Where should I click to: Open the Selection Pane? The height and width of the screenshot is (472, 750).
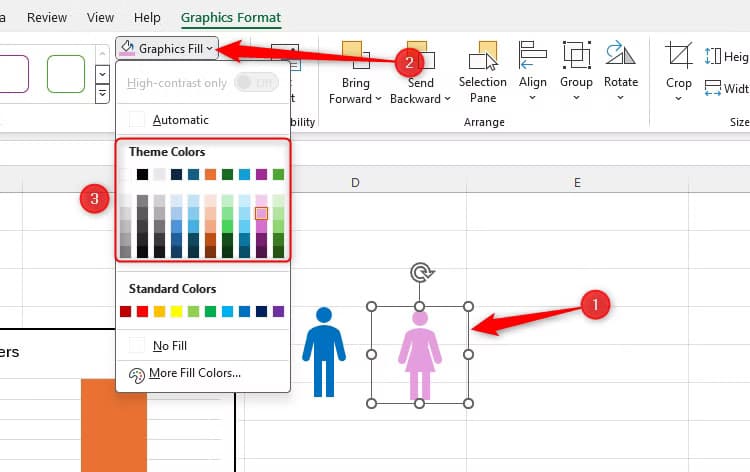click(x=483, y=72)
